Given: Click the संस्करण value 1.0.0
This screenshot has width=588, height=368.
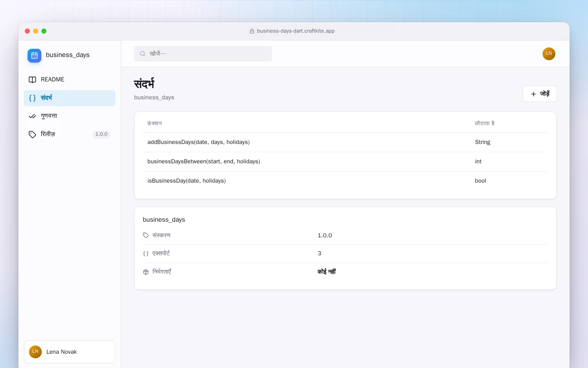Looking at the screenshot, I should (325, 236).
